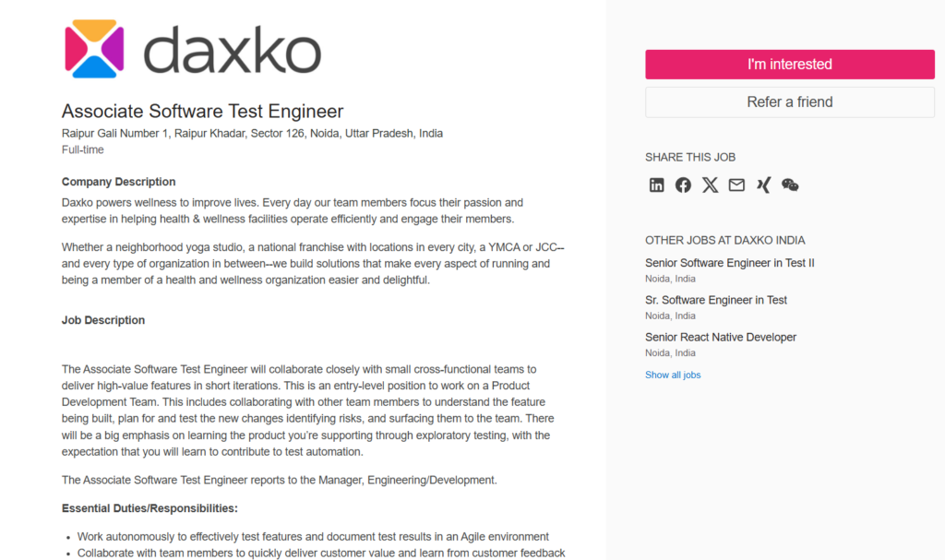Open Senior Software Engineer in Test II job
Viewport: 945px width, 560px height.
click(x=729, y=263)
